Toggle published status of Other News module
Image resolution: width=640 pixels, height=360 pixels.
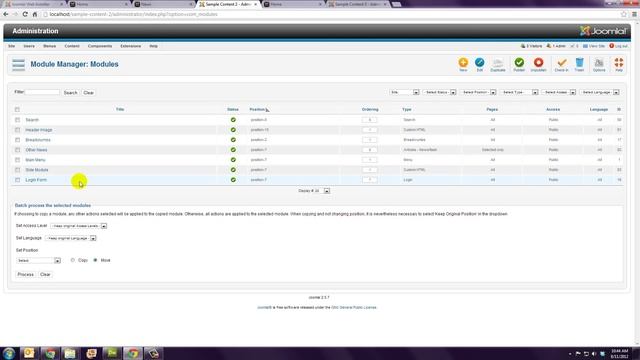pos(233,150)
